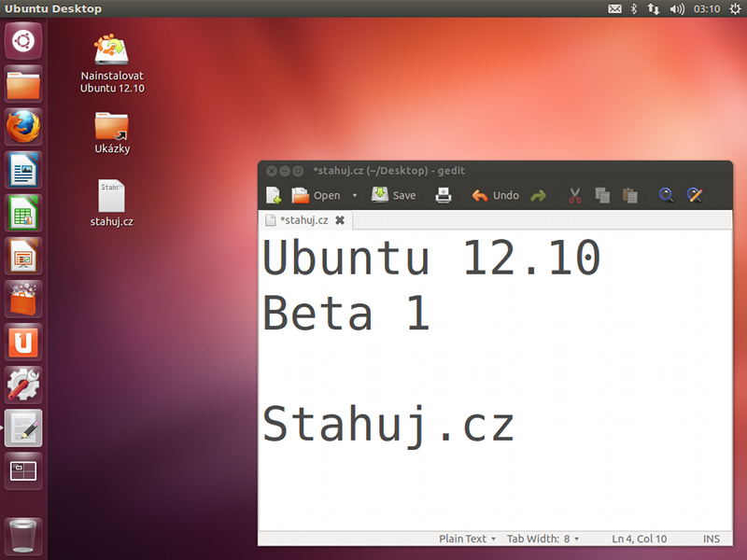Image resolution: width=747 pixels, height=560 pixels.
Task: Print the current document
Action: tap(443, 195)
